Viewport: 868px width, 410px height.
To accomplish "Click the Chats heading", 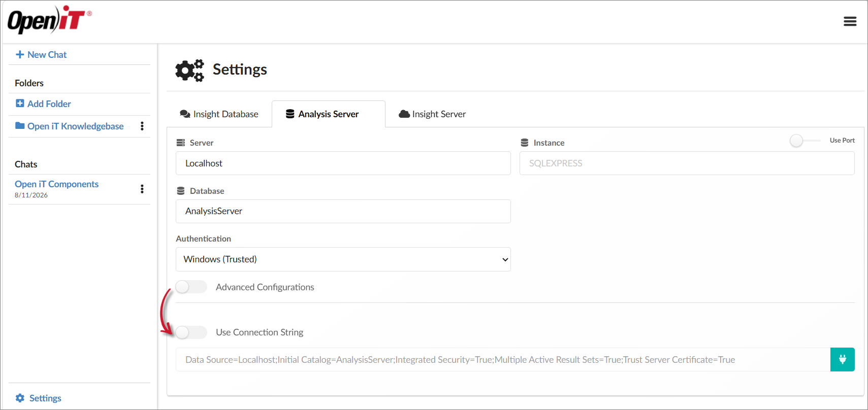I will [26, 164].
